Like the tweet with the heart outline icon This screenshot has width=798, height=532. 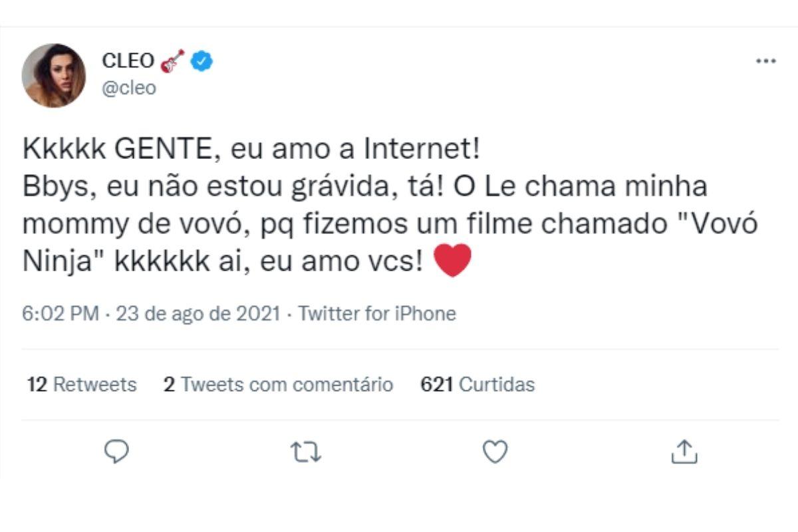coord(495,452)
